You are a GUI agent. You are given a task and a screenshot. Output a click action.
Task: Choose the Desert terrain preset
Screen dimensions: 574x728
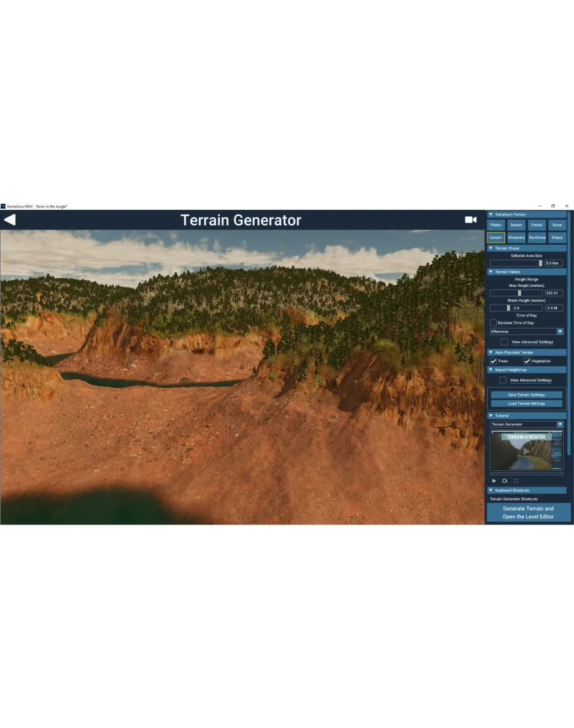coord(516,225)
